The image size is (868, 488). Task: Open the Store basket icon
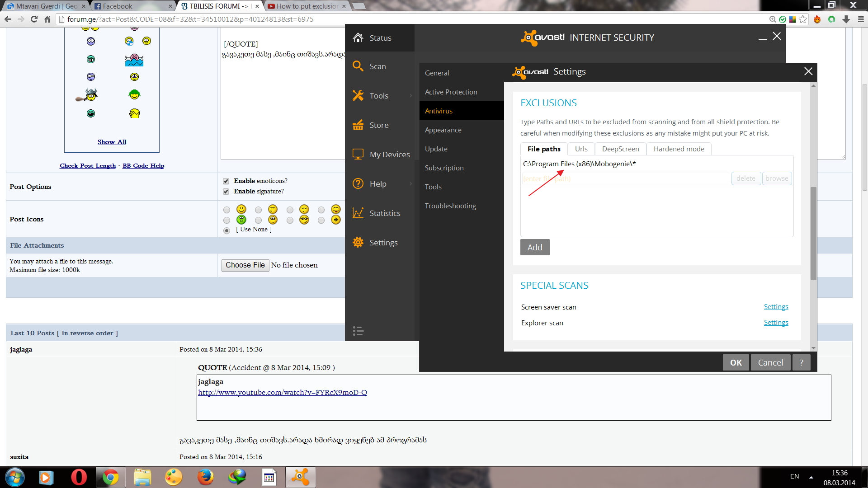click(358, 125)
